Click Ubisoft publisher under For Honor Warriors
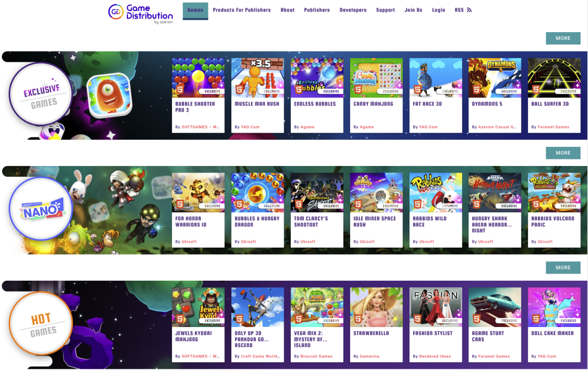The width and height of the screenshot is (588, 370). click(x=189, y=242)
